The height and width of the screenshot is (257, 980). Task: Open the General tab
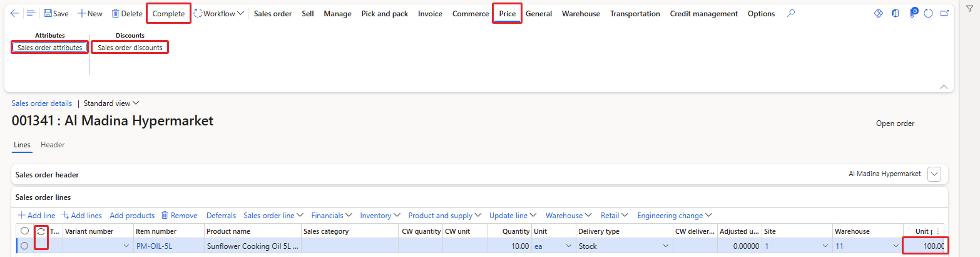coord(539,13)
